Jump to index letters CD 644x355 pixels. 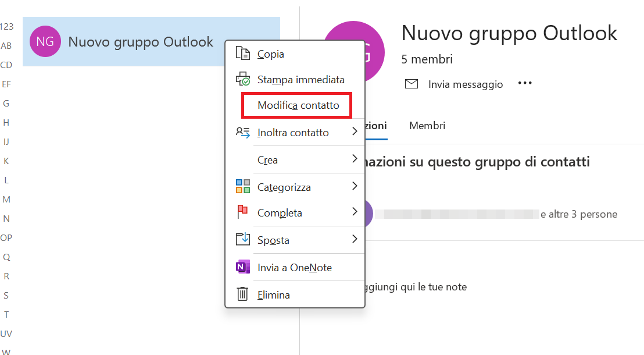[6, 65]
